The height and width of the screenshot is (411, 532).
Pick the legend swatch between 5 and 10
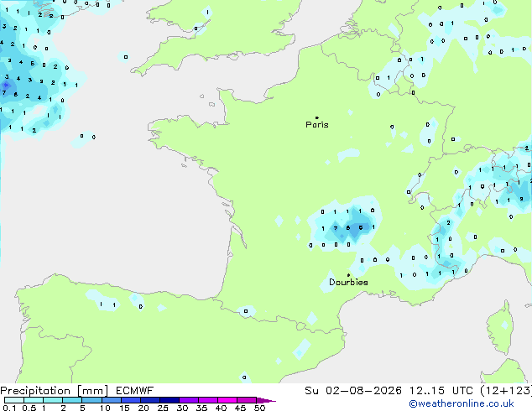91,400
